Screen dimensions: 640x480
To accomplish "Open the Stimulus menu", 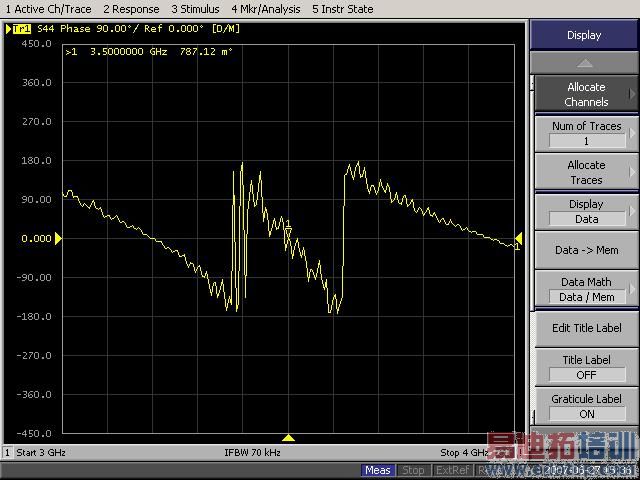I will pos(195,9).
